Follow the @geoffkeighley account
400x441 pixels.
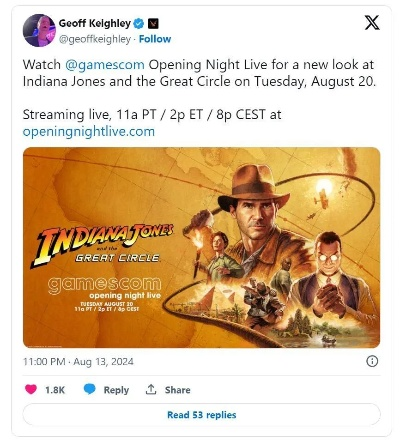pyautogui.click(x=155, y=39)
